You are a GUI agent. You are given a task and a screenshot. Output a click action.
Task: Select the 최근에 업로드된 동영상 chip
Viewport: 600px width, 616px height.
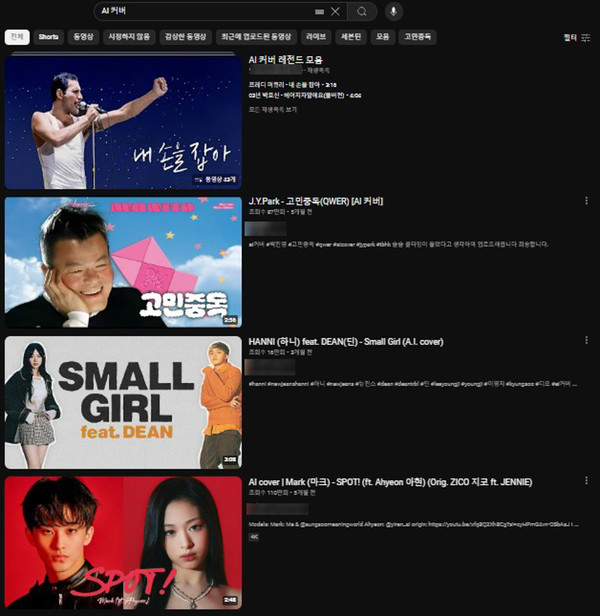[x=256, y=37]
